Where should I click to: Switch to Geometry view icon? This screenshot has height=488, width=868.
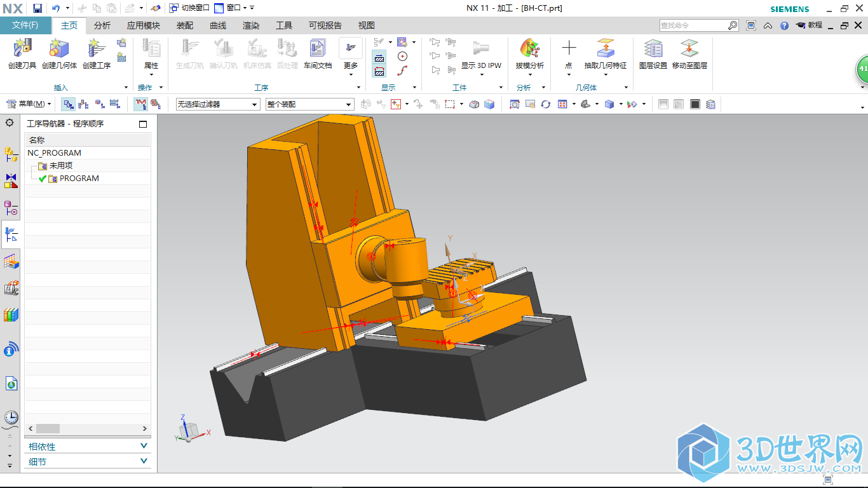[x=99, y=104]
